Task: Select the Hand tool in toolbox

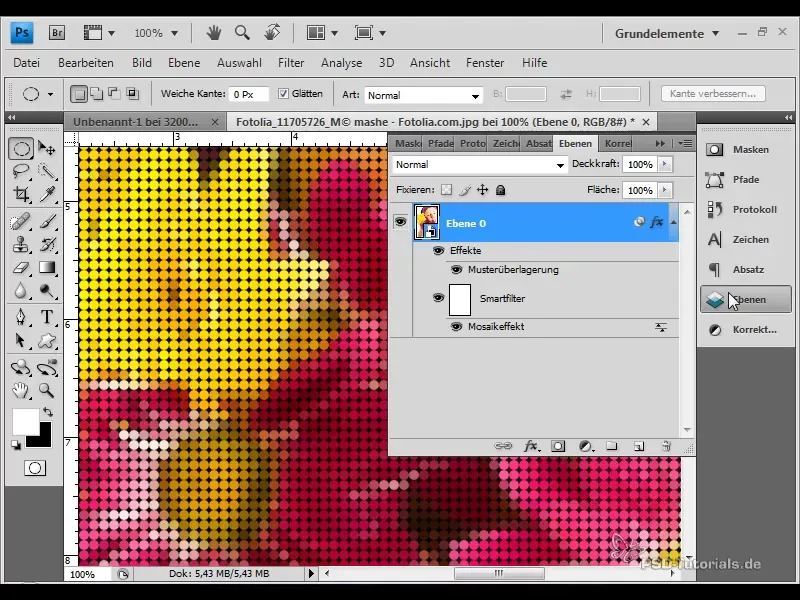Action: [21, 391]
